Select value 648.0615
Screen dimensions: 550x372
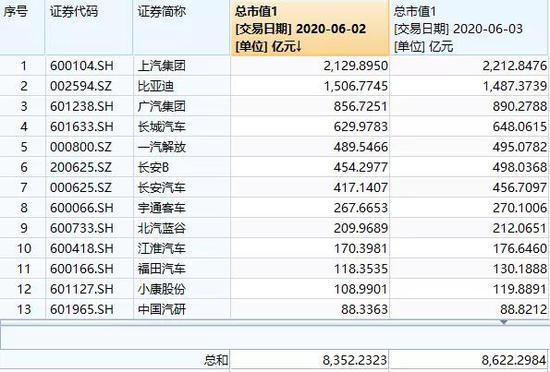click(x=519, y=127)
